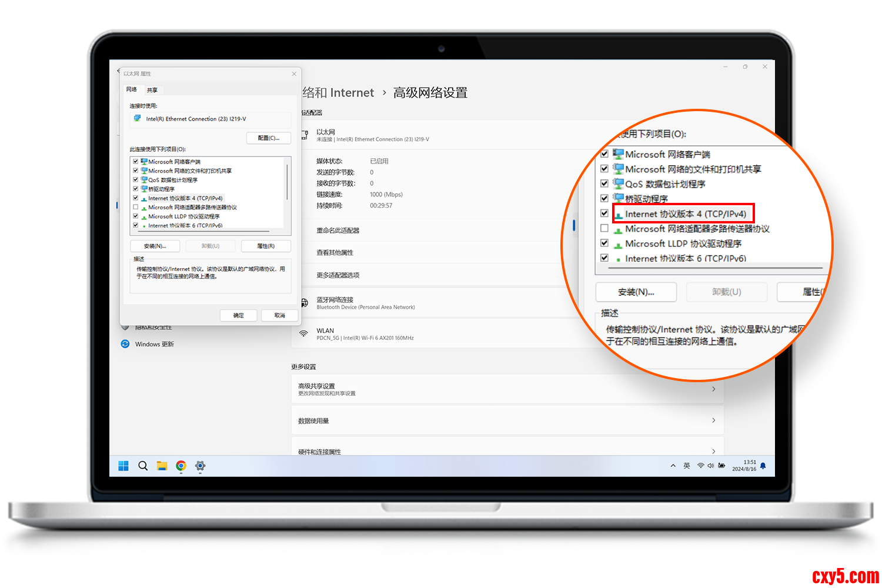Click the volume speaker tray icon
The width and height of the screenshot is (882, 588).
pyautogui.click(x=710, y=466)
